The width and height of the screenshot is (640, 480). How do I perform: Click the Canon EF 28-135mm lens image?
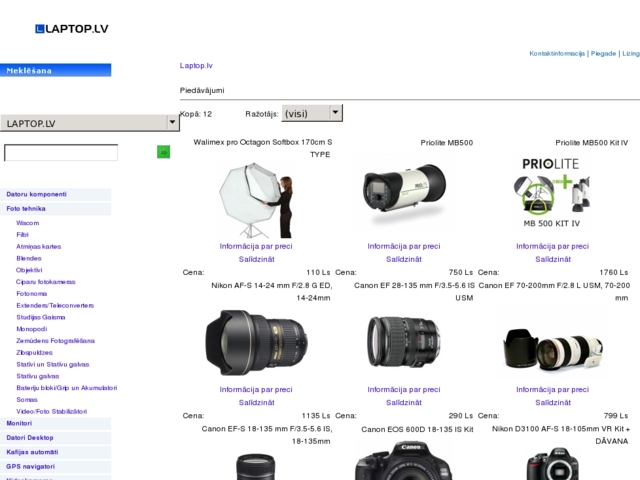tap(403, 342)
